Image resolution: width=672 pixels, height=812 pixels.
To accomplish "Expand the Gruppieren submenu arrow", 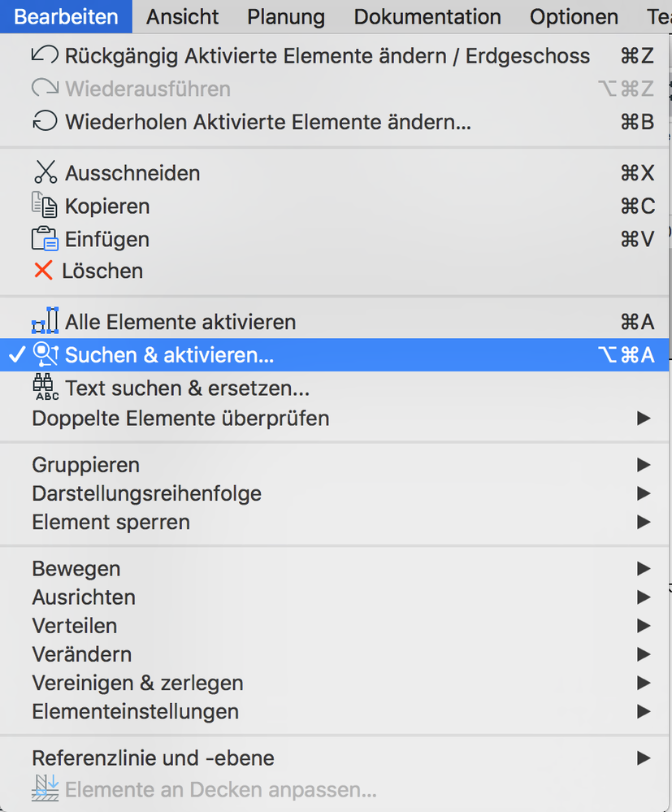I will coord(644,465).
